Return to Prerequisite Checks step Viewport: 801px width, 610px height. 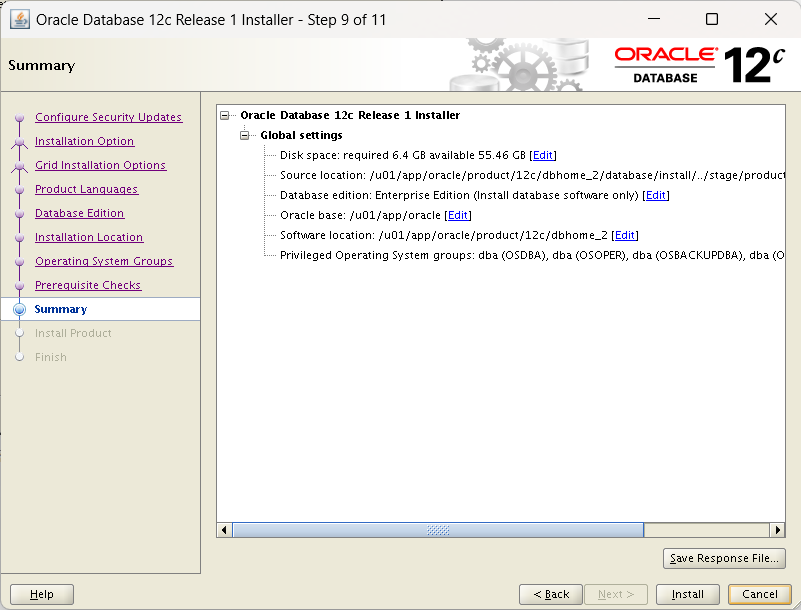(x=88, y=285)
